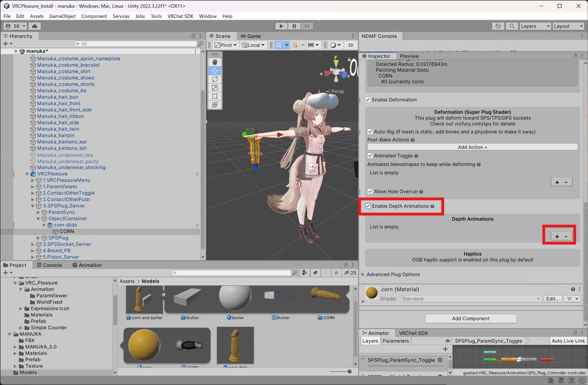
Task: Open the Shader Standard dropdown
Action: pos(471,299)
